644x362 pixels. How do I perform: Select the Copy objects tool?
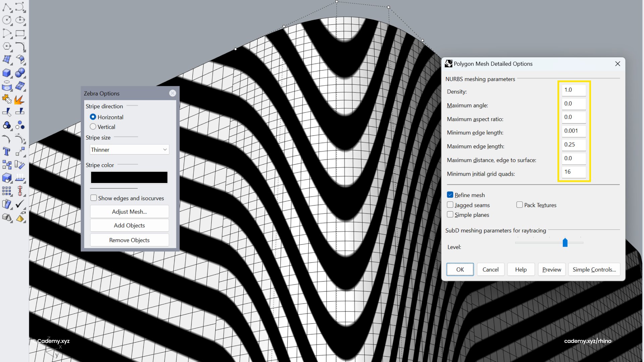tap(7, 165)
